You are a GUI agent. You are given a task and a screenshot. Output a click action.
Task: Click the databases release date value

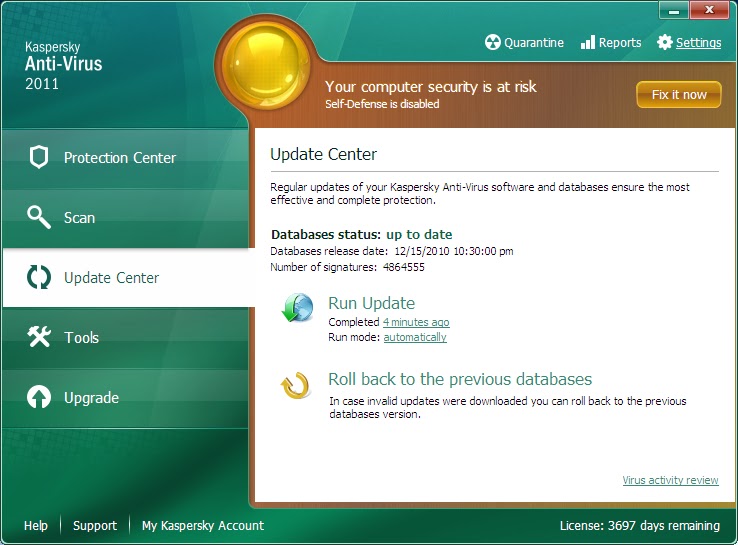[454, 251]
